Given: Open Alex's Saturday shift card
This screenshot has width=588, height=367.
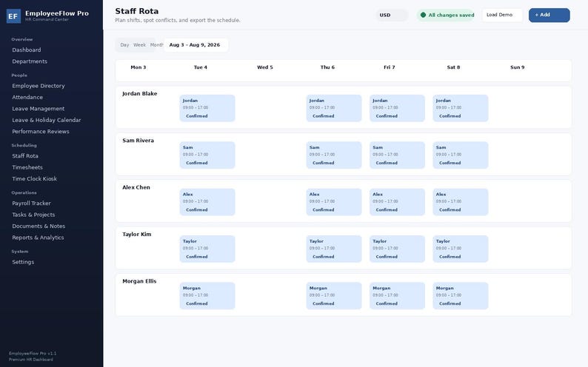Looking at the screenshot, I should pos(461,202).
